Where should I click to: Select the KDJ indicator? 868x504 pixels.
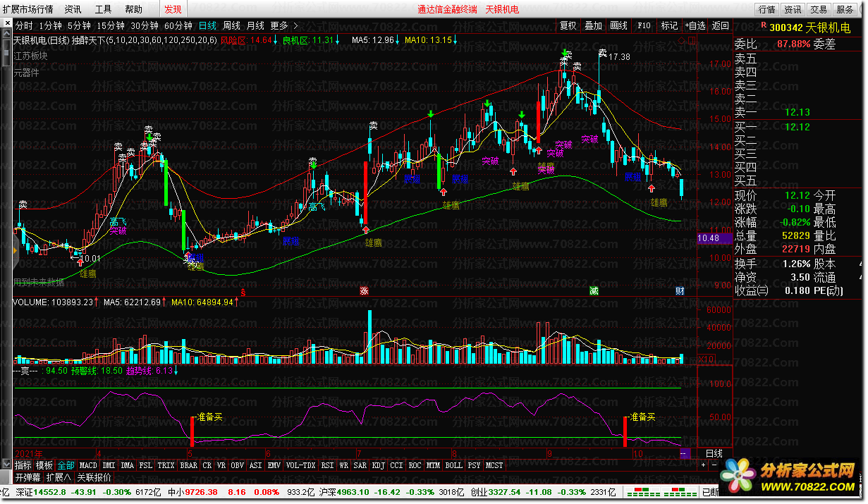tap(378, 466)
